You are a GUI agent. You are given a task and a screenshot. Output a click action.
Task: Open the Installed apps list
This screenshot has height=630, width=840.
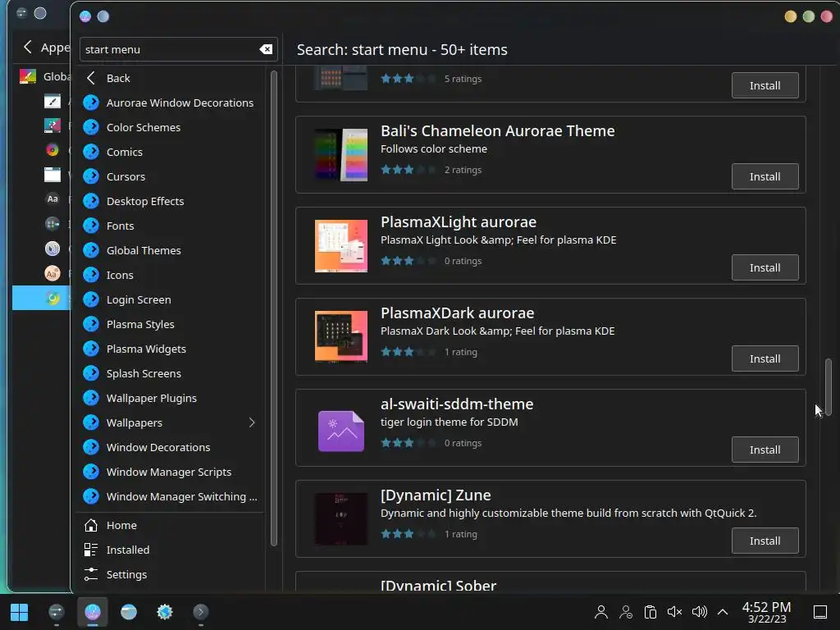click(171, 550)
